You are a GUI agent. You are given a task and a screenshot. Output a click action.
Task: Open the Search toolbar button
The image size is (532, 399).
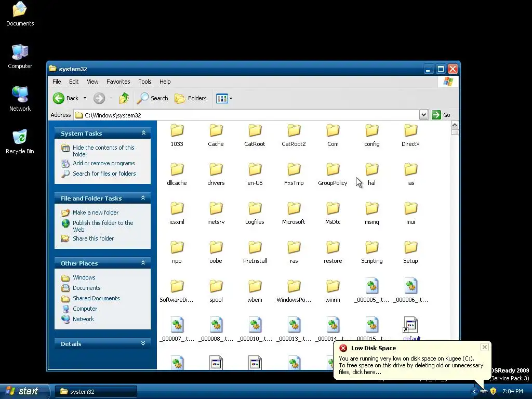click(x=152, y=98)
